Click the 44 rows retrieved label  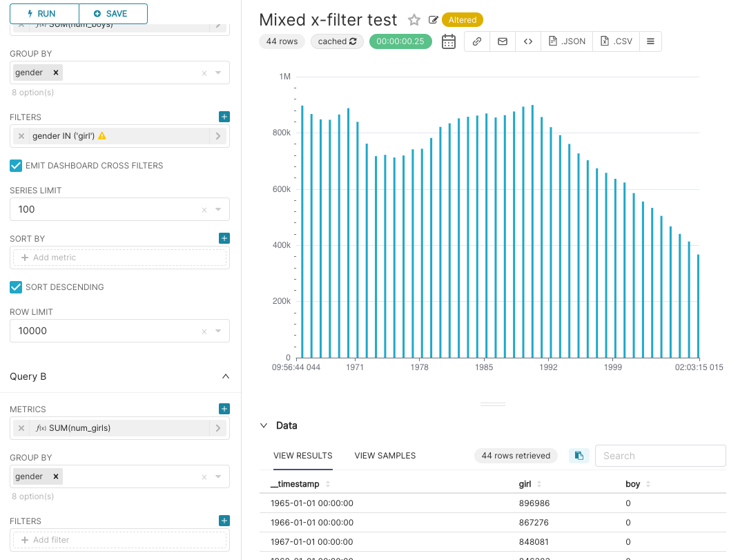(x=516, y=456)
